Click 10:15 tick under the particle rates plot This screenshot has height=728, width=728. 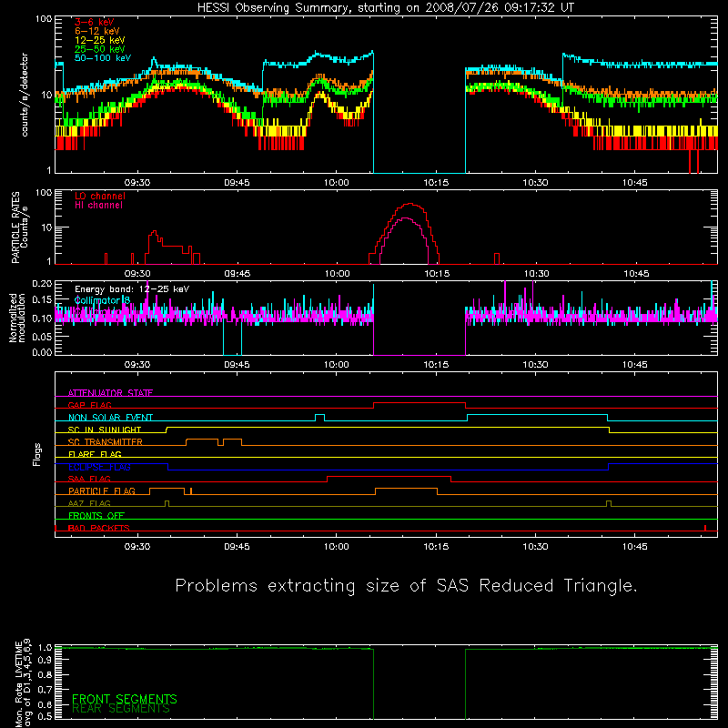[437, 274]
